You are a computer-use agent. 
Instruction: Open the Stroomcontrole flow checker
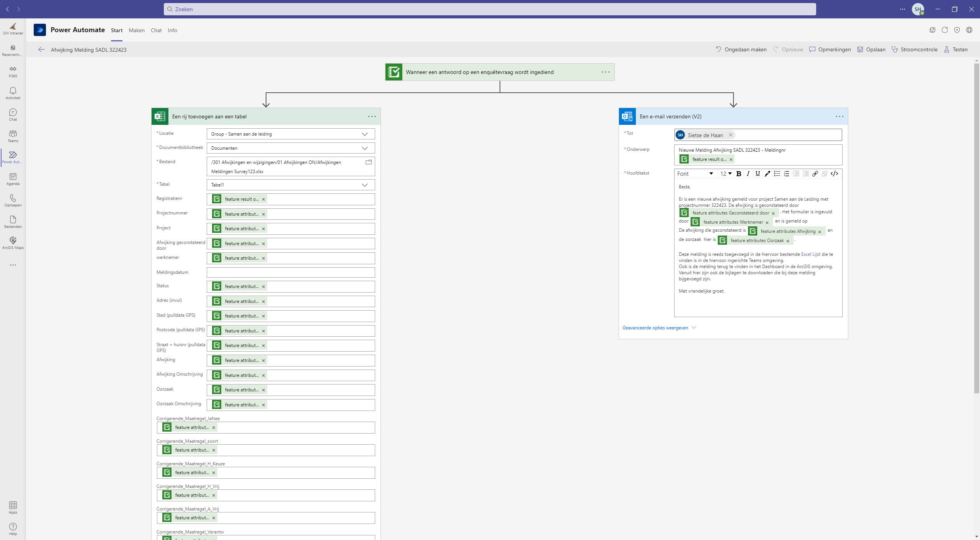click(x=915, y=49)
